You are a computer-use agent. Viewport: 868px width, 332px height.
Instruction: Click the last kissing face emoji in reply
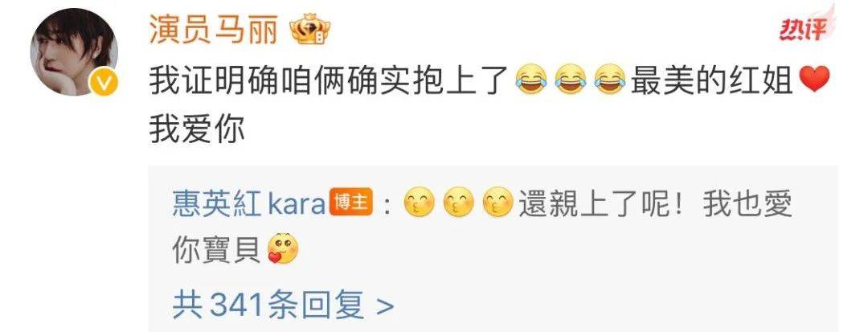[x=497, y=205]
